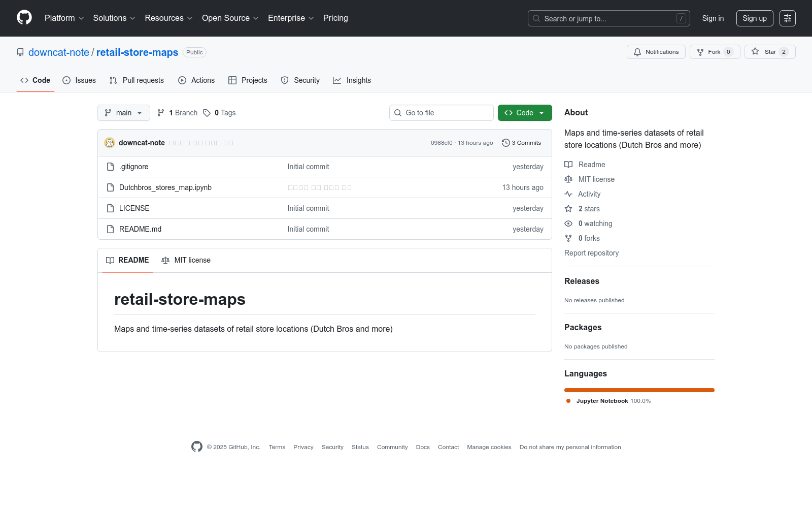Expand the Open Source menu

click(x=230, y=18)
